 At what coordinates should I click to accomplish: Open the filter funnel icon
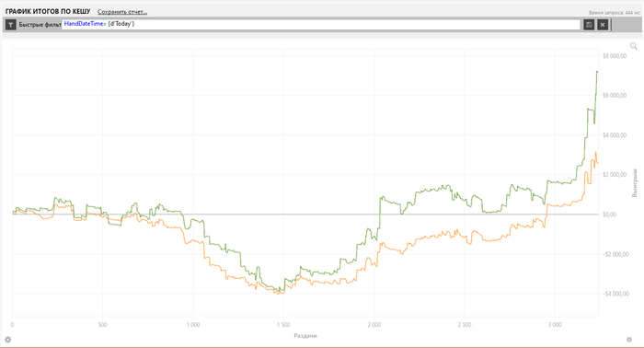(11, 25)
